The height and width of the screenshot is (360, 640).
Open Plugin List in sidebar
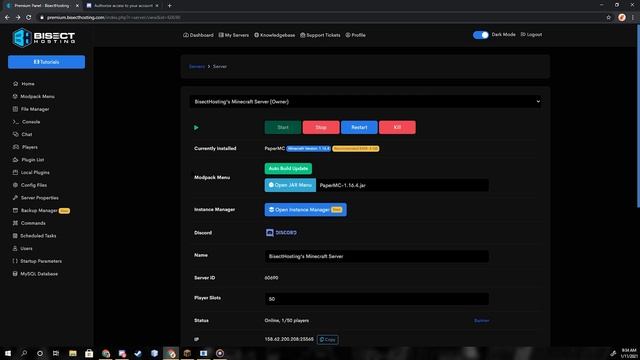(29, 160)
